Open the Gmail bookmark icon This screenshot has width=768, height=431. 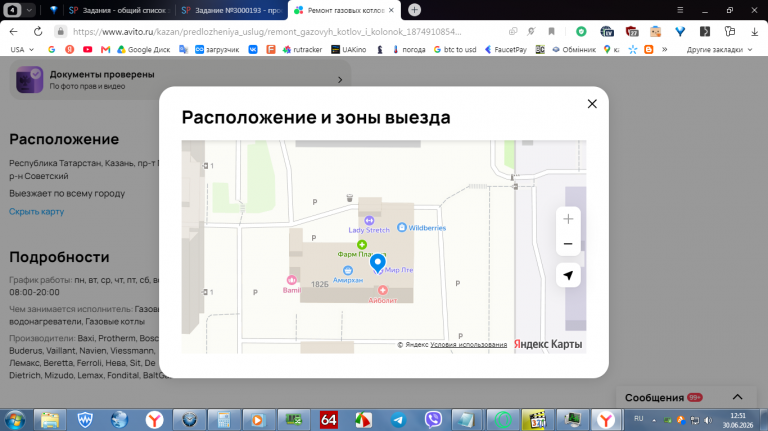pyautogui.click(x=105, y=49)
